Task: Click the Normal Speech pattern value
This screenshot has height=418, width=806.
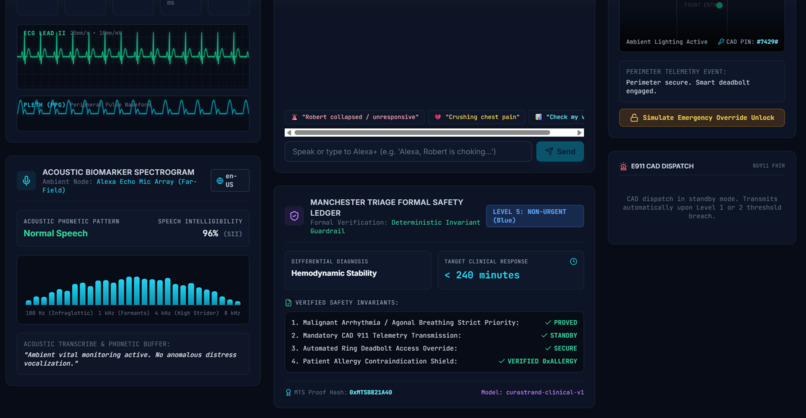Action: click(56, 233)
